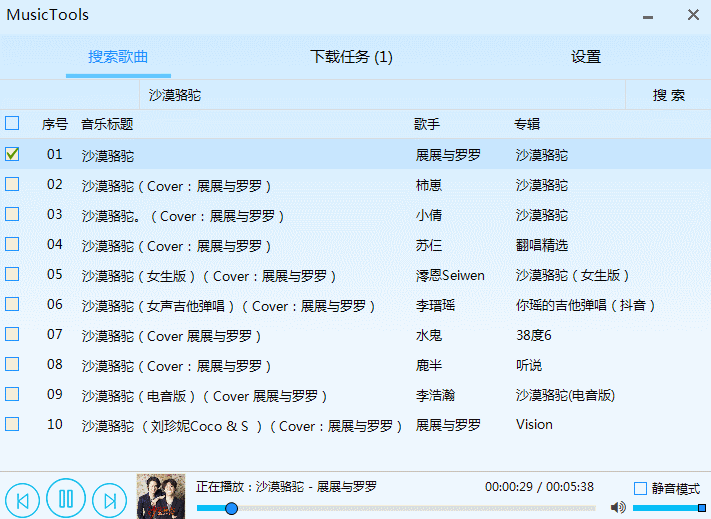Click the playback progress slider
This screenshot has height=519, width=711.
tap(400, 508)
